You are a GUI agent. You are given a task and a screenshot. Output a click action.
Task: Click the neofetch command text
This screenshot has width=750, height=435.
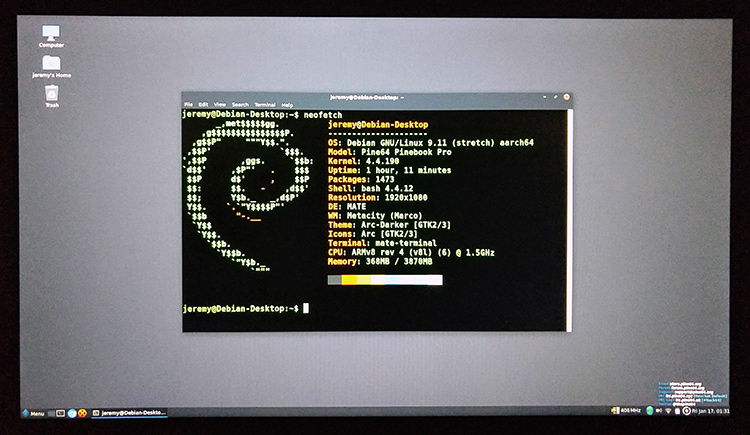point(323,115)
